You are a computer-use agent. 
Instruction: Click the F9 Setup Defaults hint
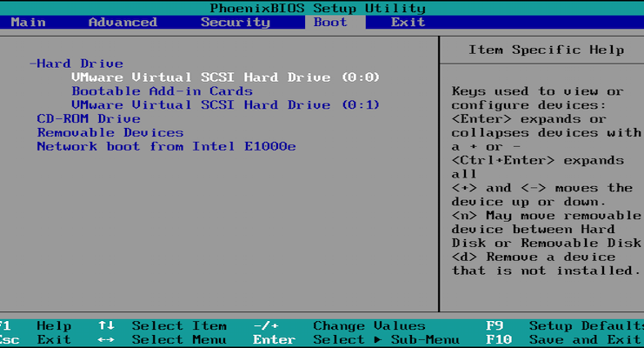pos(565,325)
